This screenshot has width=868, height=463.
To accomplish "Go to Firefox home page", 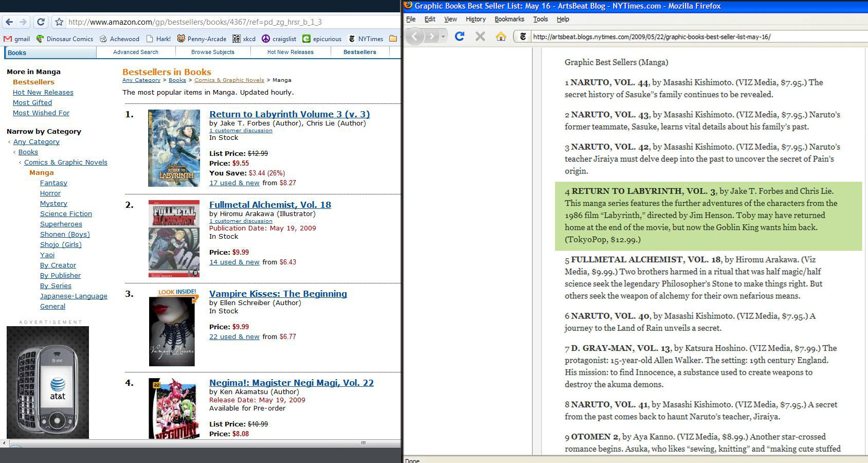I will (x=501, y=36).
